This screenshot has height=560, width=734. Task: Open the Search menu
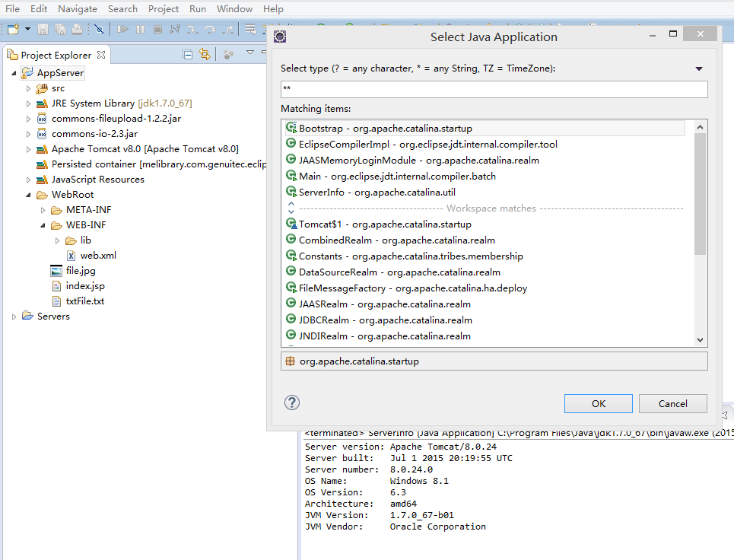coord(122,9)
